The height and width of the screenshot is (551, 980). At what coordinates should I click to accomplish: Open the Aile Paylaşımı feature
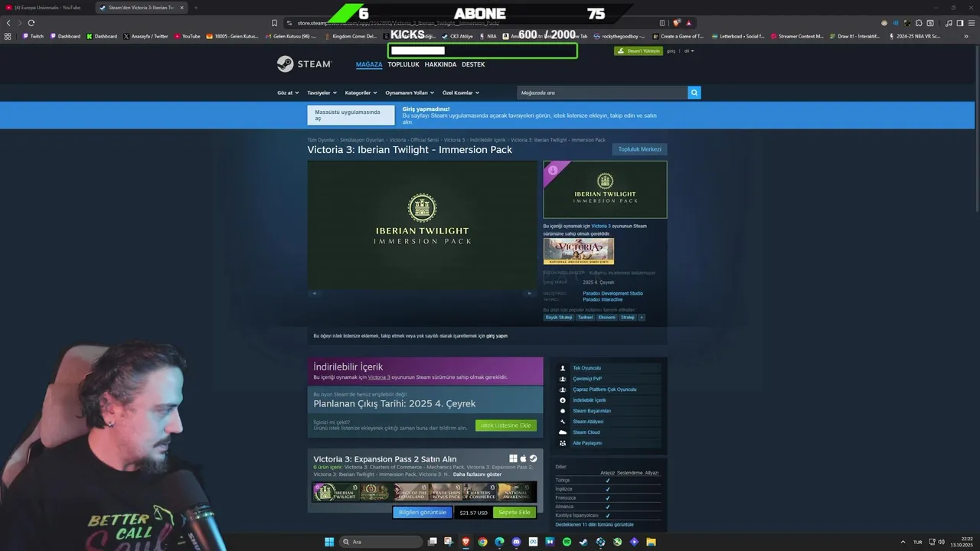609,443
